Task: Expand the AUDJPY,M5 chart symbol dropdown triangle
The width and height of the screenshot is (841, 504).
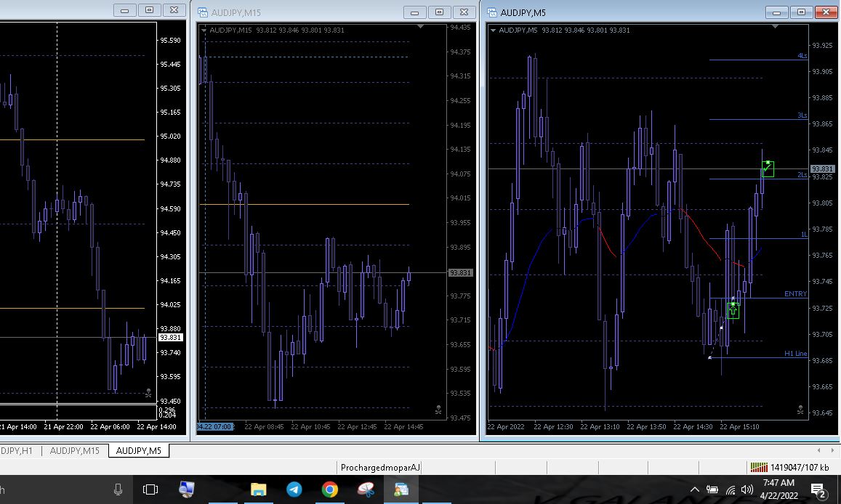Action: pos(494,31)
